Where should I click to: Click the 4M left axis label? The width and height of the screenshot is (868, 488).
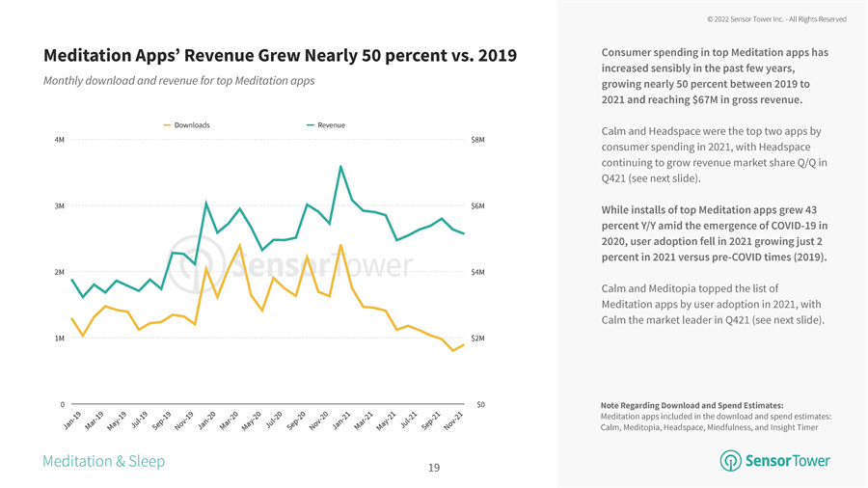coord(60,140)
